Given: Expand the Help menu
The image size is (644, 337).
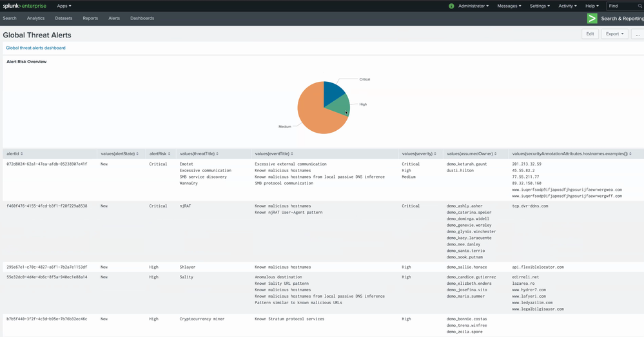Looking at the screenshot, I should [592, 6].
